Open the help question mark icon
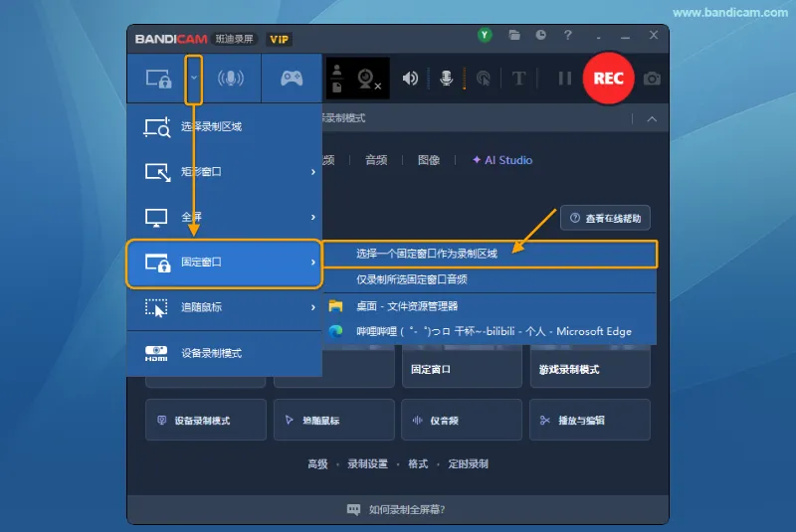 pos(567,35)
